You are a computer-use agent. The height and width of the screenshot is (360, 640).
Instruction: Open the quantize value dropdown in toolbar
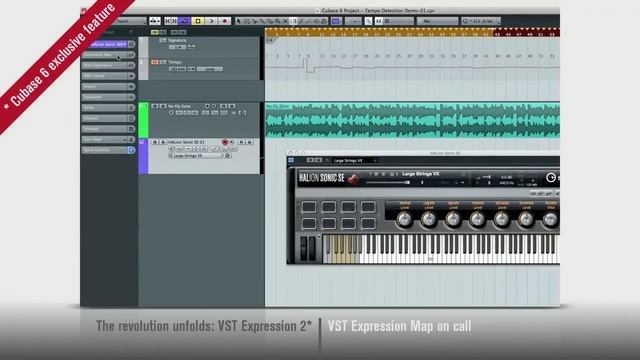[481, 21]
